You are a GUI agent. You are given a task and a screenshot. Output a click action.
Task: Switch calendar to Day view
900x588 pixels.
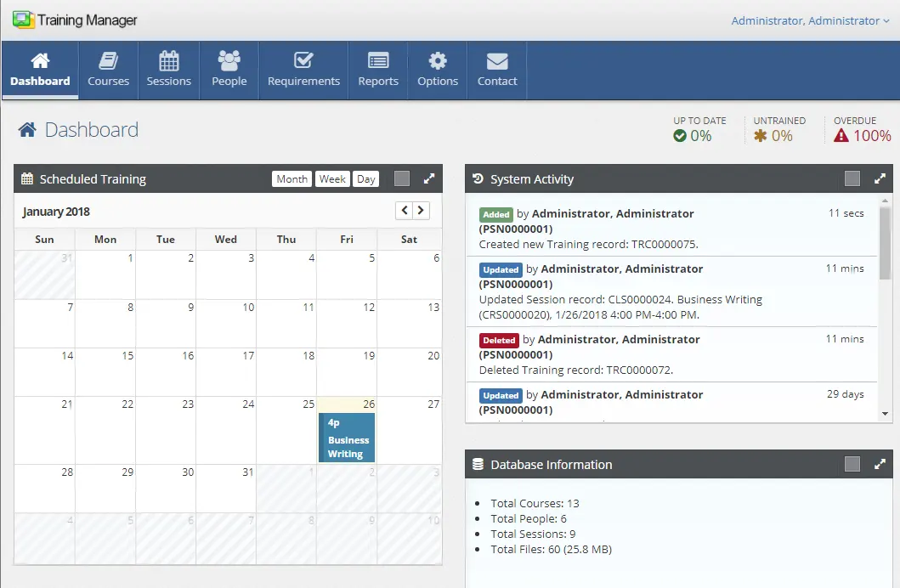tap(365, 178)
